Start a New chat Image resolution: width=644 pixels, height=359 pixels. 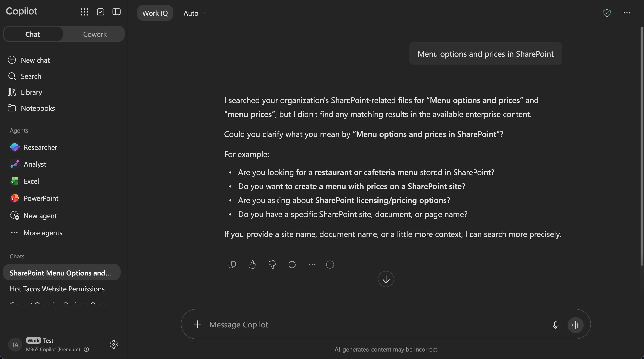[x=29, y=60]
